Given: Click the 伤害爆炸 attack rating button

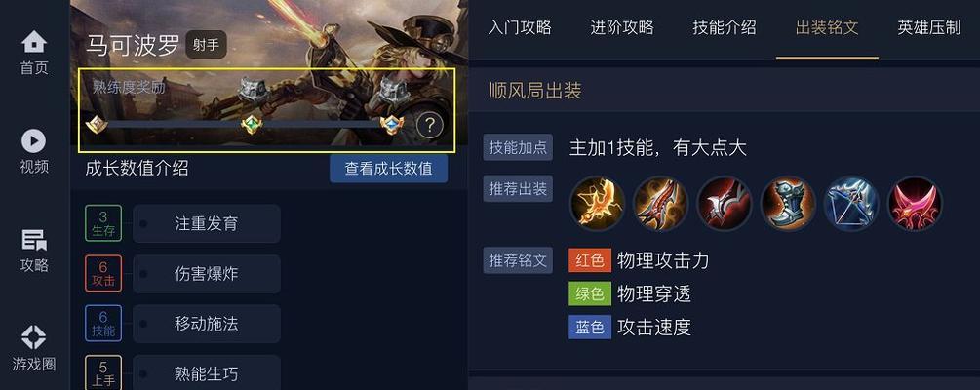Looking at the screenshot, I should (x=207, y=274).
